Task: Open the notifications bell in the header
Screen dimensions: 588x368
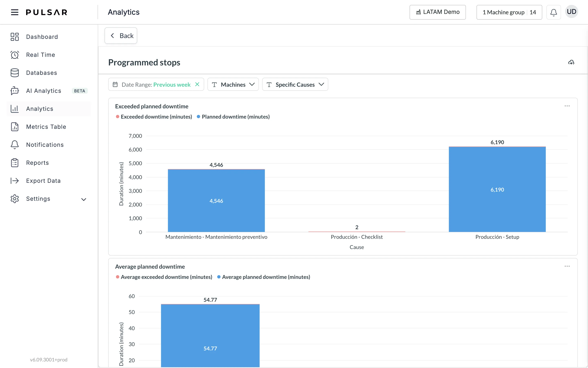Action: (553, 12)
